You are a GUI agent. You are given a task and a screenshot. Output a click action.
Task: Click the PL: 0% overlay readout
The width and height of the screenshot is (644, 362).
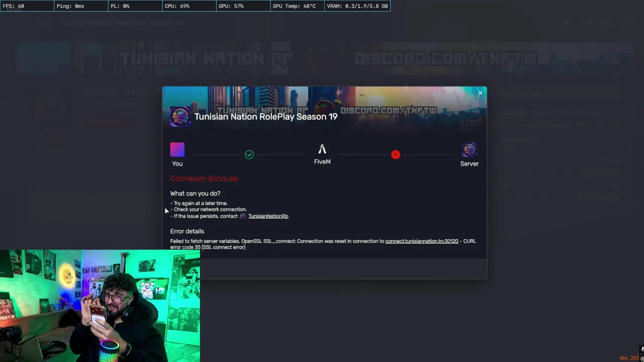(x=135, y=6)
